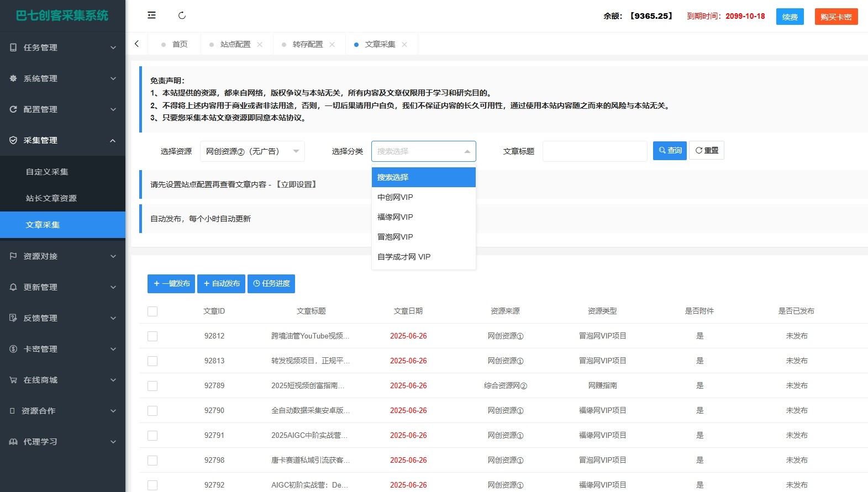The height and width of the screenshot is (492, 868).
Task: Click the 【立即设置】 link
Action: (296, 184)
